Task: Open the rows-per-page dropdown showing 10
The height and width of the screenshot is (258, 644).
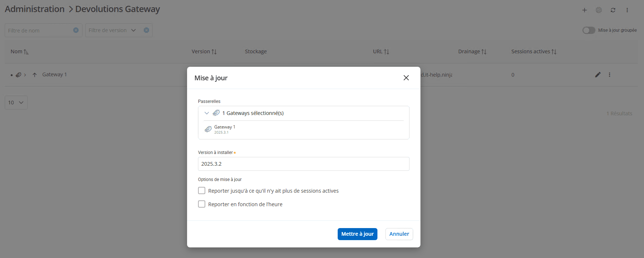Action: point(16,103)
